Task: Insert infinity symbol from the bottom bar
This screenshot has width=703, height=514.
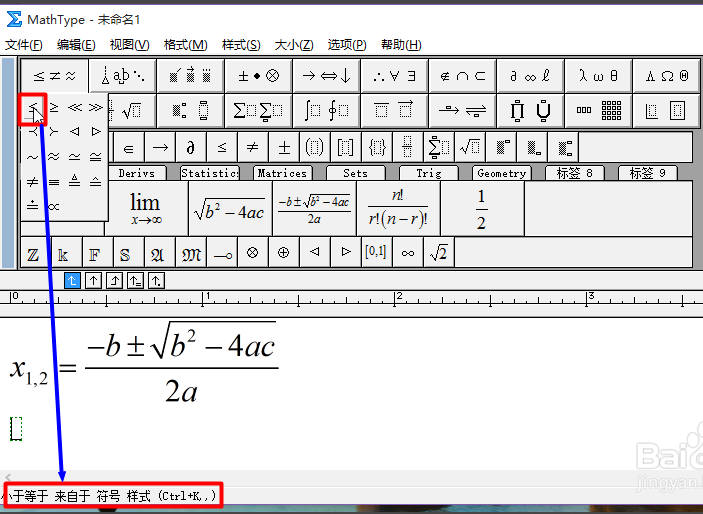Action: (x=408, y=253)
